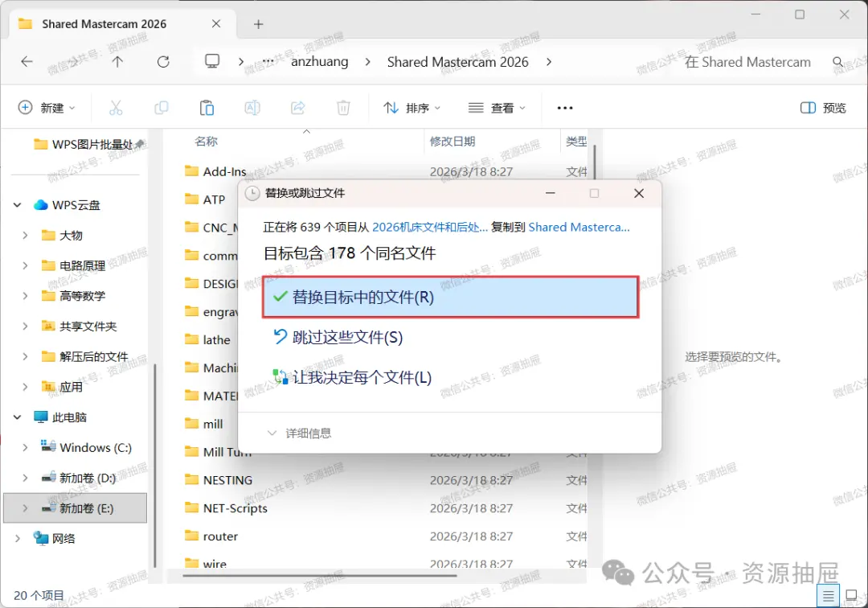Choose 替换目标中的文件(R) option
868x608 pixels.
[x=451, y=298]
